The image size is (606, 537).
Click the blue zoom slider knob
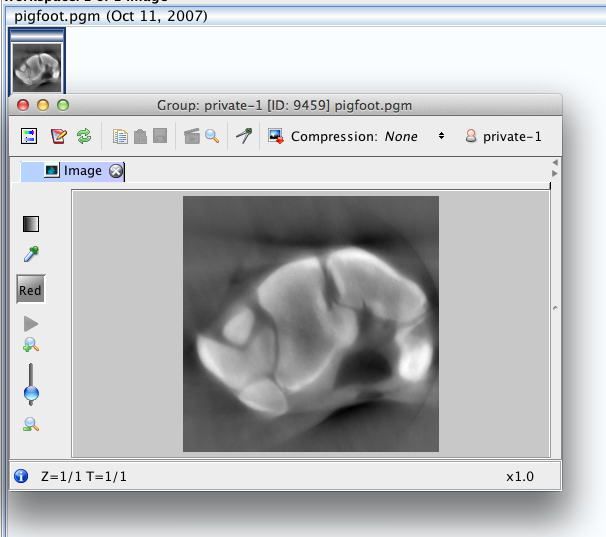click(x=31, y=394)
